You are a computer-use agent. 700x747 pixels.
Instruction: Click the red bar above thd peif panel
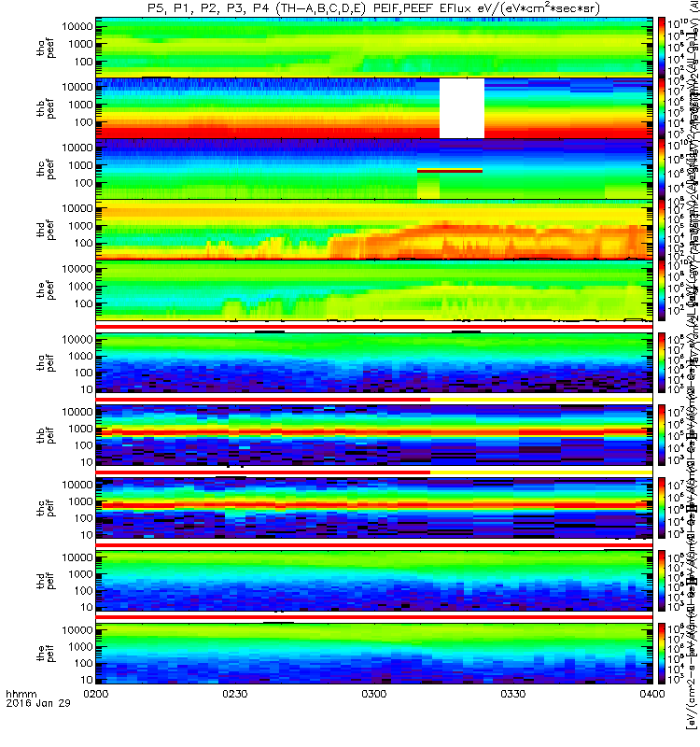374,544
